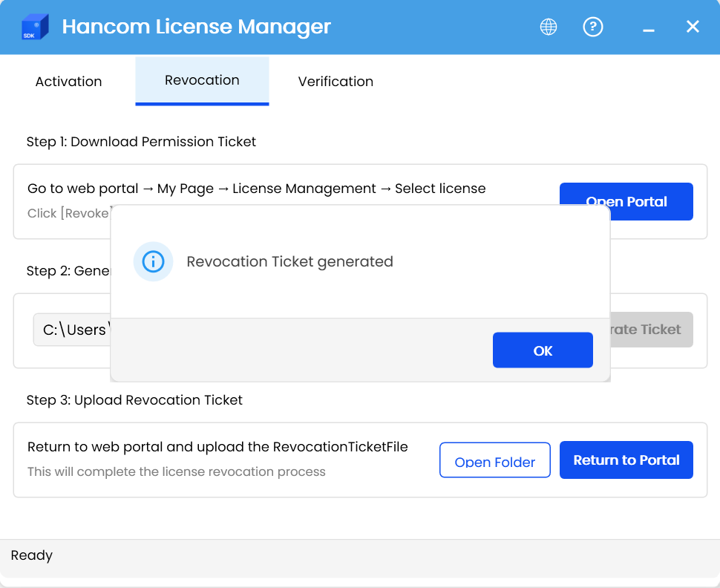Image resolution: width=720 pixels, height=588 pixels.
Task: Click the globe icon in the title bar
Action: (548, 27)
